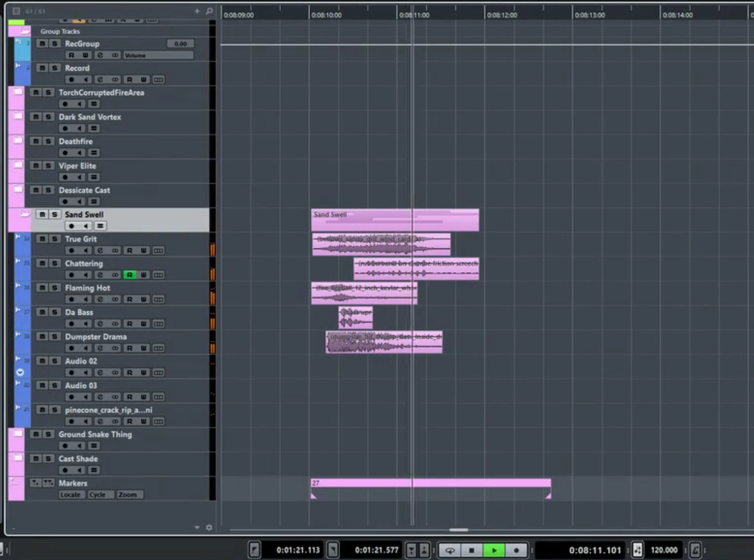Click the horizontal scrollbar thumb
754x560 pixels.
459,530
